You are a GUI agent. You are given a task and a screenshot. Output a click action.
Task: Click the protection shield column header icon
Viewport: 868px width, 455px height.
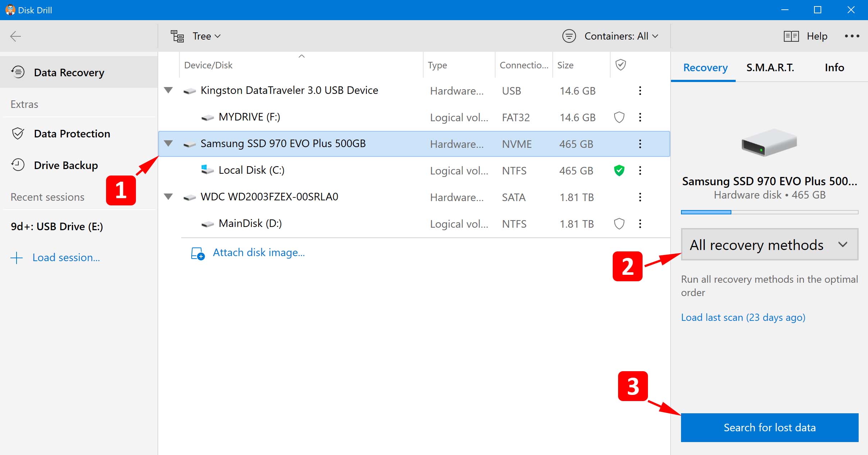[621, 65]
